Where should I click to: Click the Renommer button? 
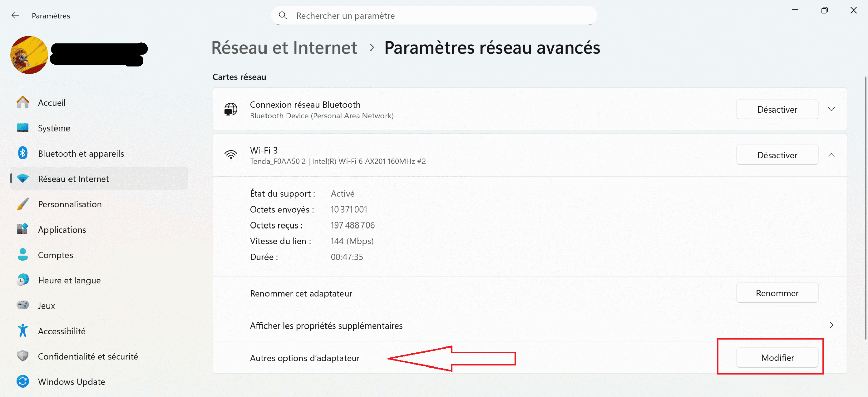tap(777, 293)
